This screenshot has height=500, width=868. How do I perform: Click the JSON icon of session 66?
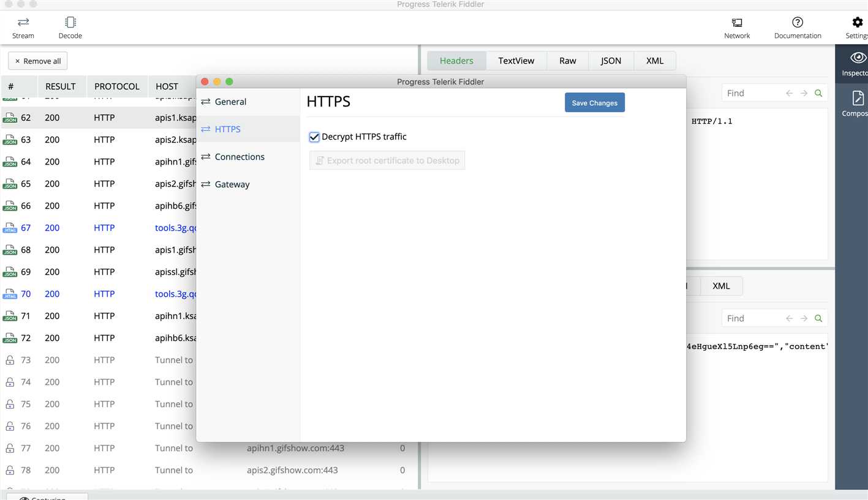point(10,206)
